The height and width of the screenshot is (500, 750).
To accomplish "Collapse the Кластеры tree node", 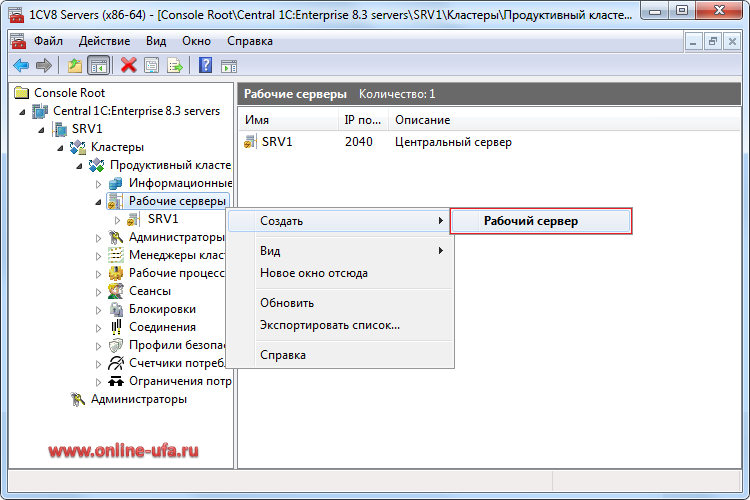I will tap(60, 148).
